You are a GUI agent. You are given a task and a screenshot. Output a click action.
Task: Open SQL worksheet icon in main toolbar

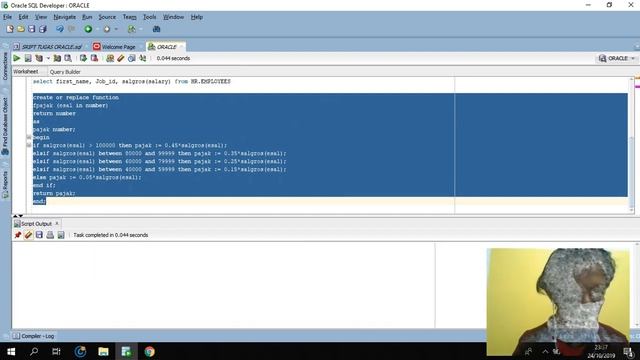[x=131, y=29]
